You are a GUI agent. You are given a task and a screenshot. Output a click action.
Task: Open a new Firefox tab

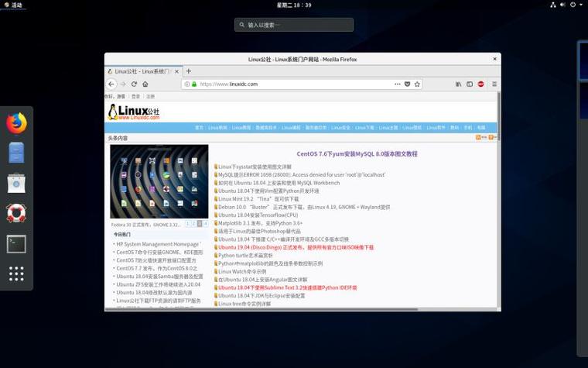[x=189, y=71]
